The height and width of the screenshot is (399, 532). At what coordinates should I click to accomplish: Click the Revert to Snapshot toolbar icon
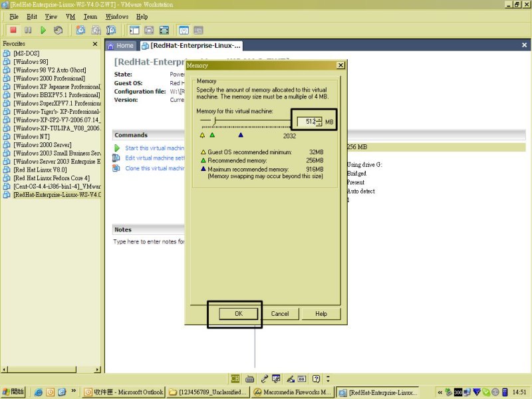[96, 30]
